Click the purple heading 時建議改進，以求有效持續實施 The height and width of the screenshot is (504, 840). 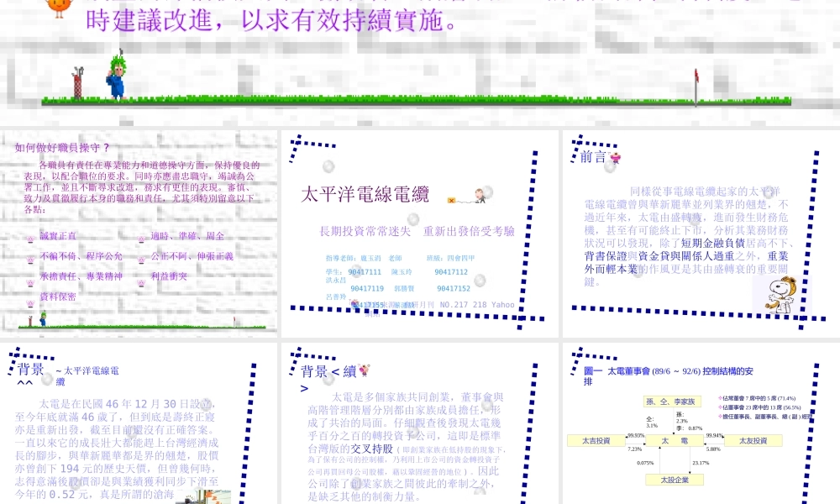click(272, 21)
